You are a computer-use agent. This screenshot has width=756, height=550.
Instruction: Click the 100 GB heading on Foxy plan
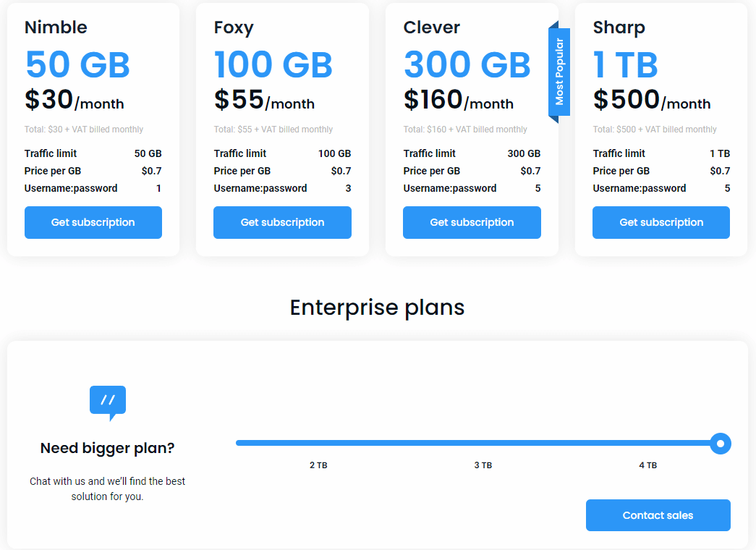click(x=273, y=64)
